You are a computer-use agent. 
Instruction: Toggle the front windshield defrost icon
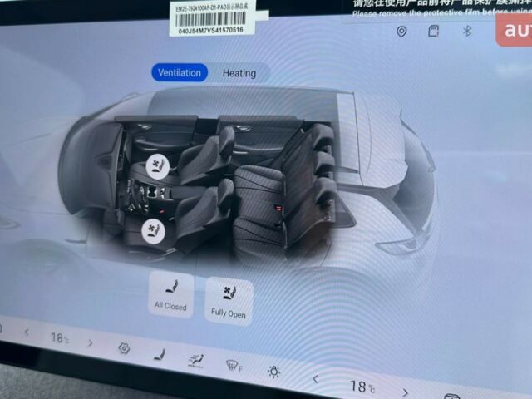(x=234, y=365)
